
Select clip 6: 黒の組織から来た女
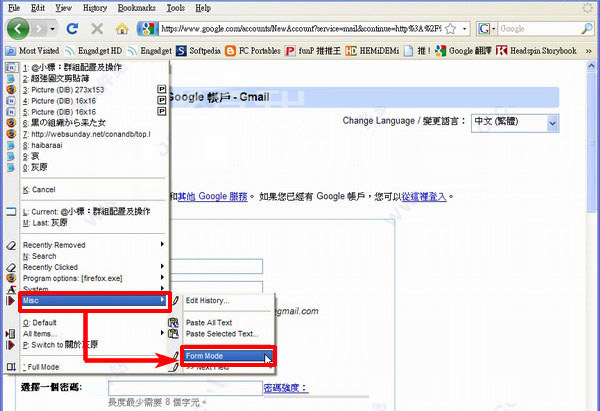pos(94,123)
